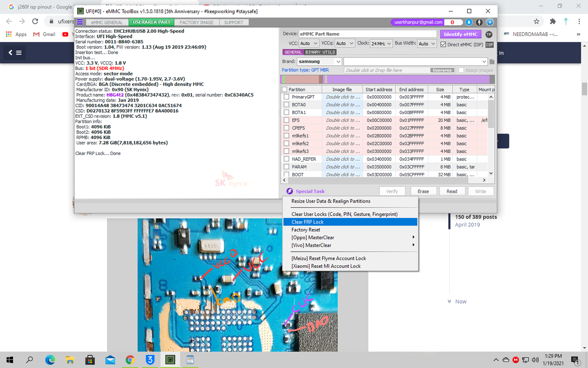Show hidden icons in the system tray
The image size is (588, 368).
click(x=496, y=359)
